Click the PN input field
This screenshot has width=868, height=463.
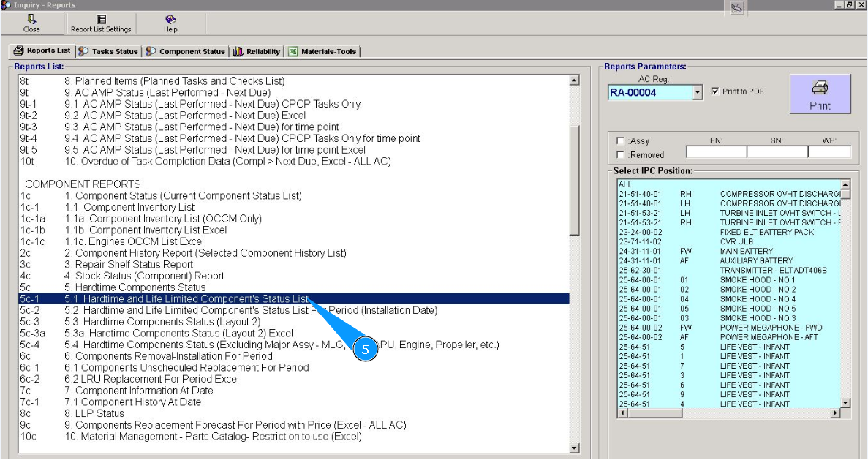click(x=716, y=151)
